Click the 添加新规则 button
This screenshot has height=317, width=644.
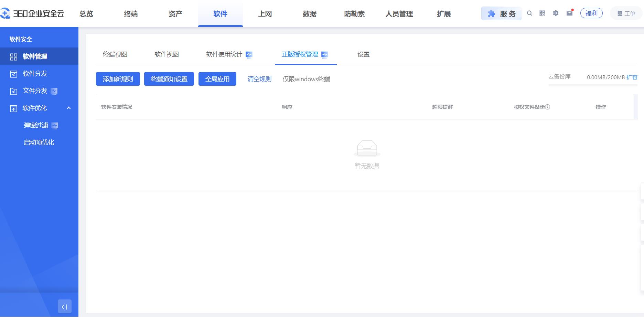coord(118,79)
